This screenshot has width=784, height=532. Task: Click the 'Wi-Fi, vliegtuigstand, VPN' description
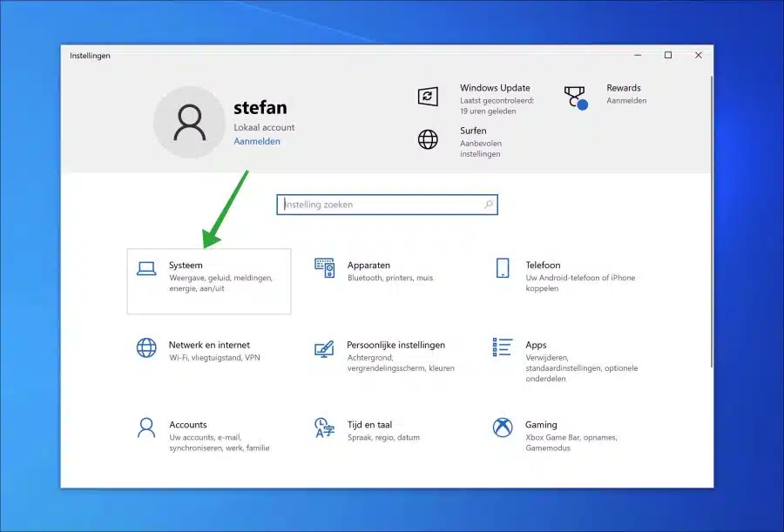pyautogui.click(x=214, y=358)
